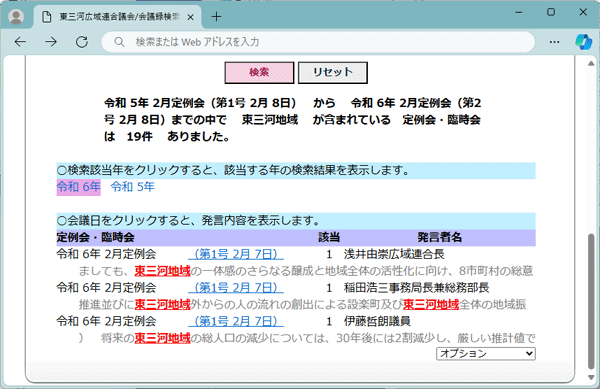The width and height of the screenshot is (600, 389).
Task: Click highlighted 東三河地域 in 将来の population excerpt
Action: [162, 338]
